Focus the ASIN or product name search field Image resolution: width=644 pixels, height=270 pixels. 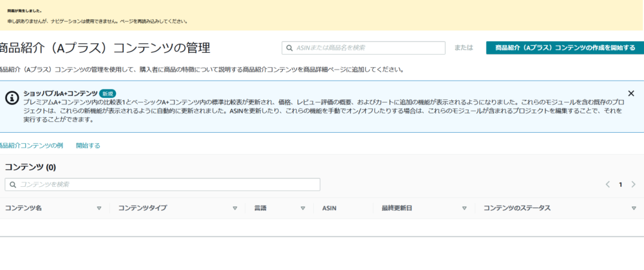pos(367,48)
